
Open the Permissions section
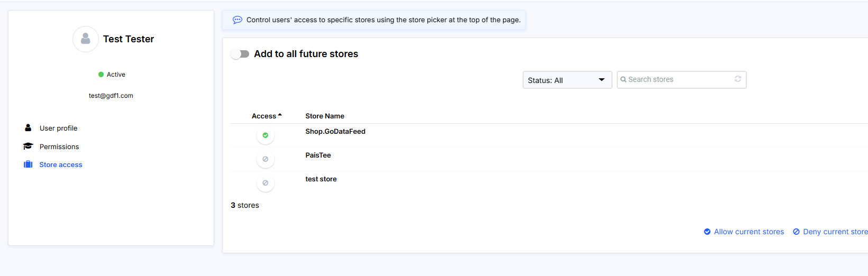(59, 146)
